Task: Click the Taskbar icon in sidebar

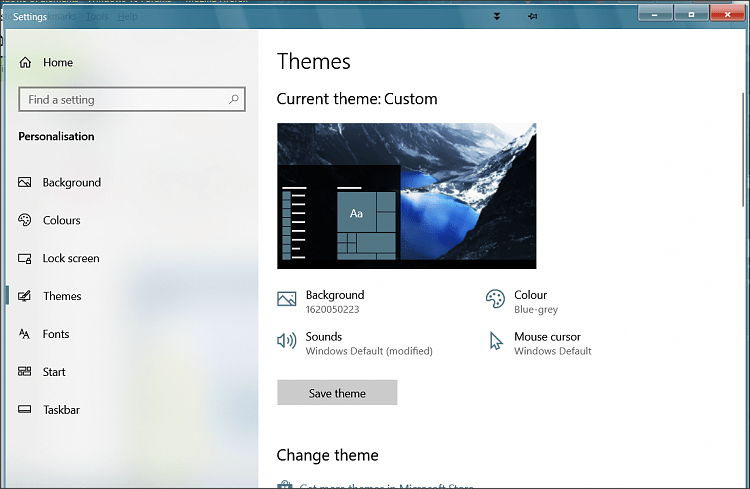Action: pos(24,410)
